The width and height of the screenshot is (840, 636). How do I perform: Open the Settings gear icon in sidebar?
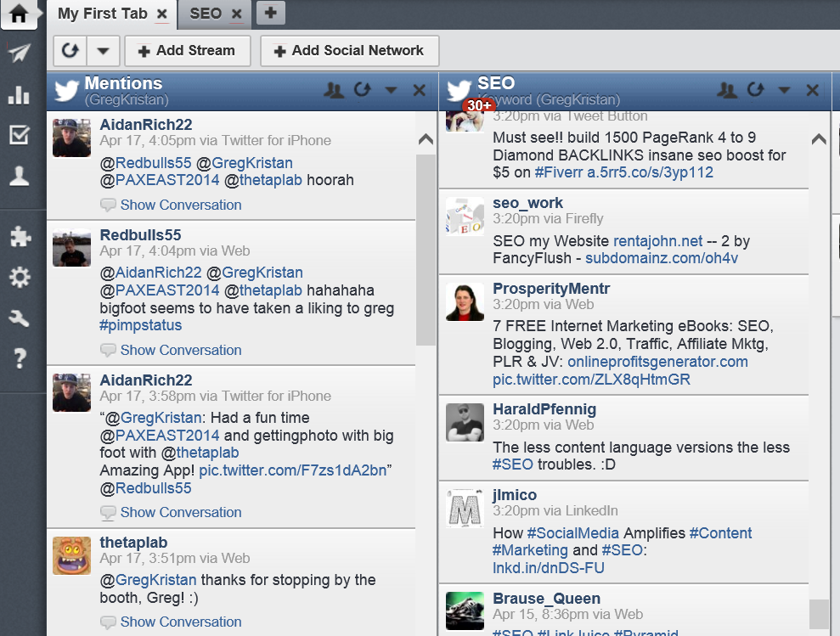20,277
